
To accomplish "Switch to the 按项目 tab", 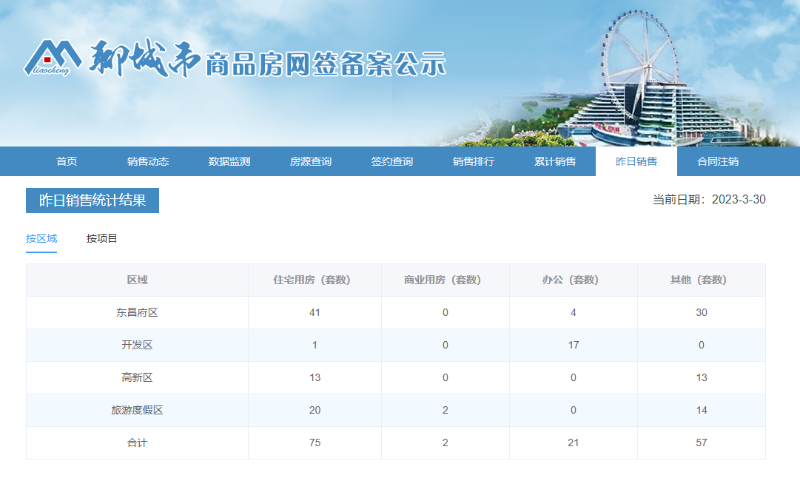I will [101, 239].
